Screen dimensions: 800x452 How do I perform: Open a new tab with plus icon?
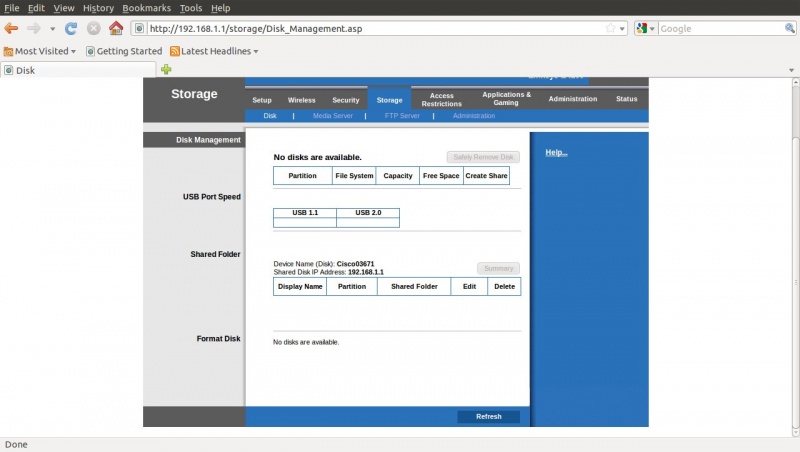tap(166, 70)
